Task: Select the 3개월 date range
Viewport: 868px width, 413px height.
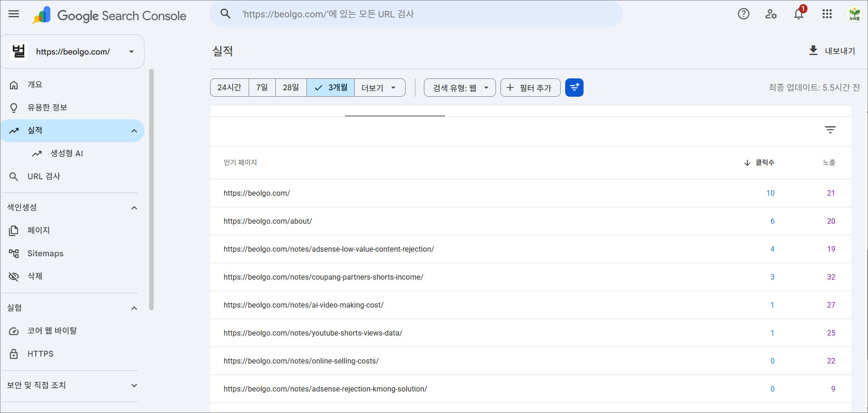Action: 330,88
